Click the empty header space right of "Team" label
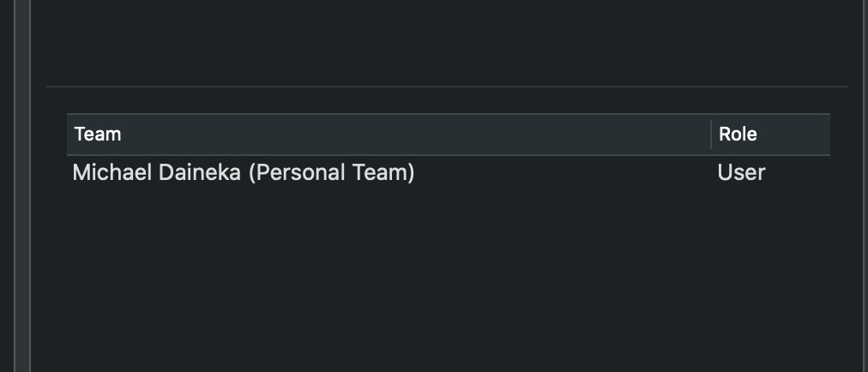868x372 pixels. (415, 135)
